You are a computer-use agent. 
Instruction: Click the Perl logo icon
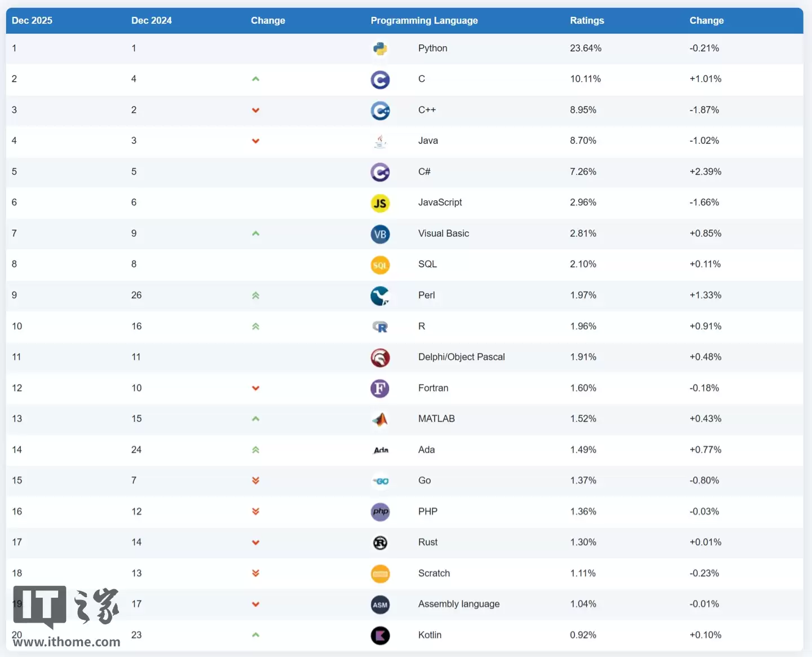pos(380,296)
